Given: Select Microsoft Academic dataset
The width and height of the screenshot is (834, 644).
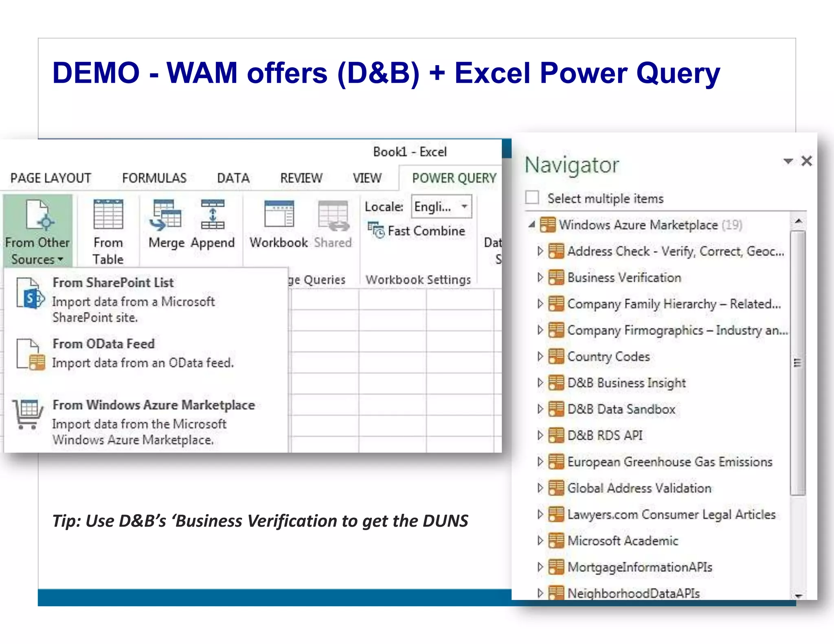Looking at the screenshot, I should [x=623, y=541].
